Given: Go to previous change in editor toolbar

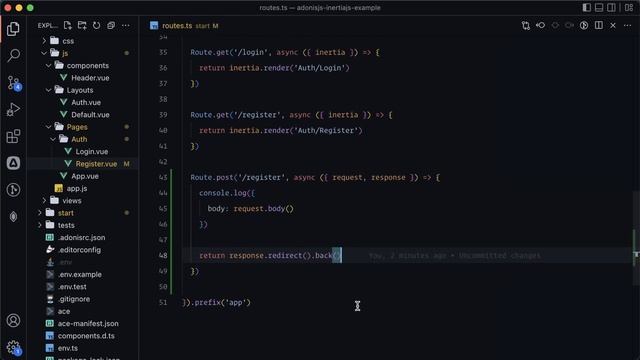Looking at the screenshot, I should coord(540,26).
